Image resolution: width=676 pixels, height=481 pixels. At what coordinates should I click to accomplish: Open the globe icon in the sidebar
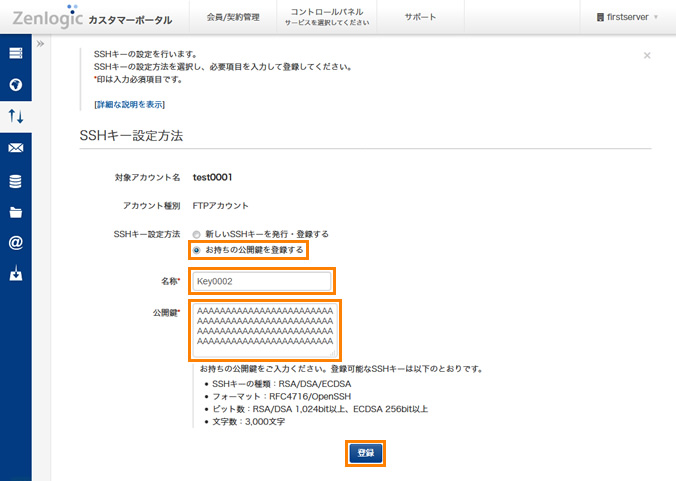tap(16, 84)
